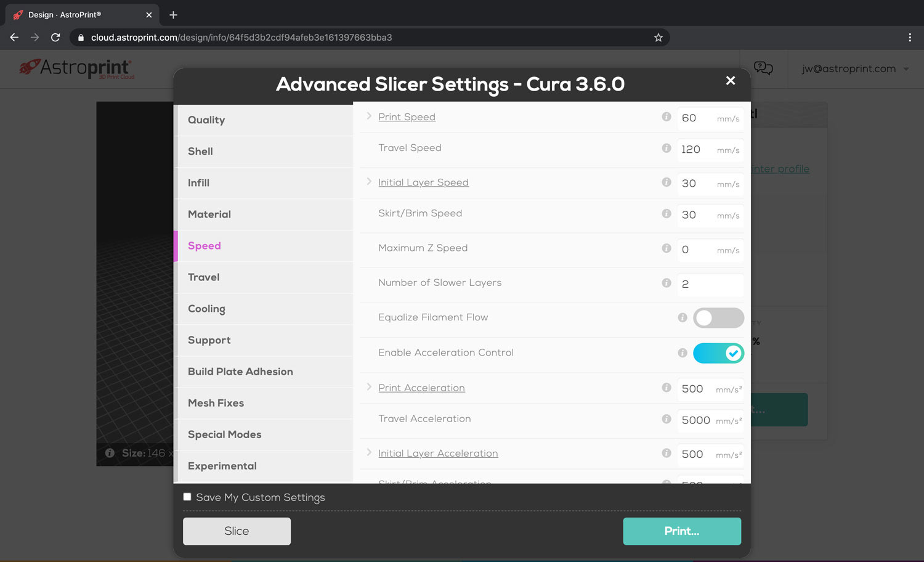924x562 pixels.
Task: Click Initial Layer Acceleration link label
Action: [x=438, y=453]
